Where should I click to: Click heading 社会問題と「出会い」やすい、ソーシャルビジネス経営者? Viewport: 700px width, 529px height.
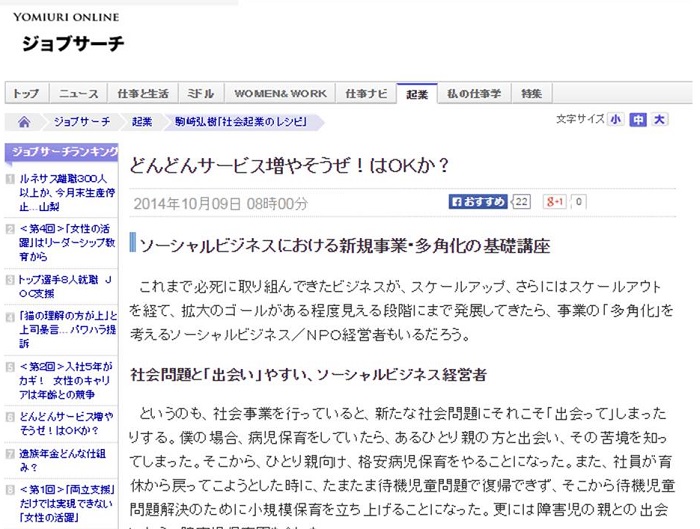point(308,375)
